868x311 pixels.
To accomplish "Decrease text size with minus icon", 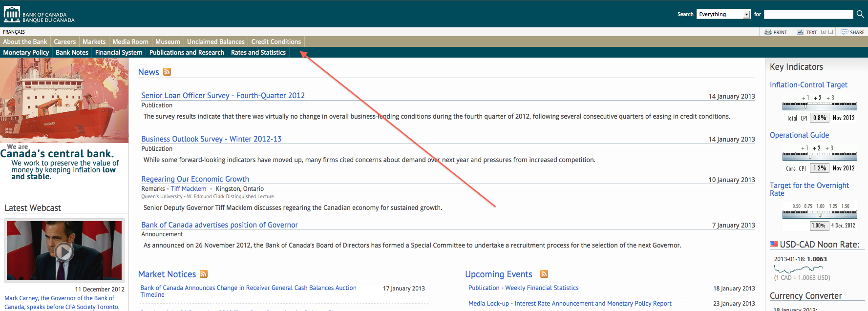I will 830,32.
